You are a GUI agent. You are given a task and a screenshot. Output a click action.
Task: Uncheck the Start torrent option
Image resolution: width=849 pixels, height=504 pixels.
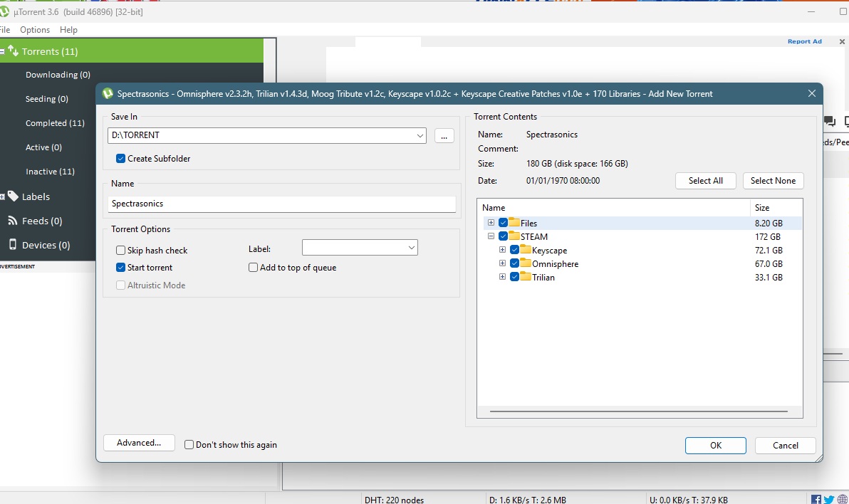coord(121,268)
